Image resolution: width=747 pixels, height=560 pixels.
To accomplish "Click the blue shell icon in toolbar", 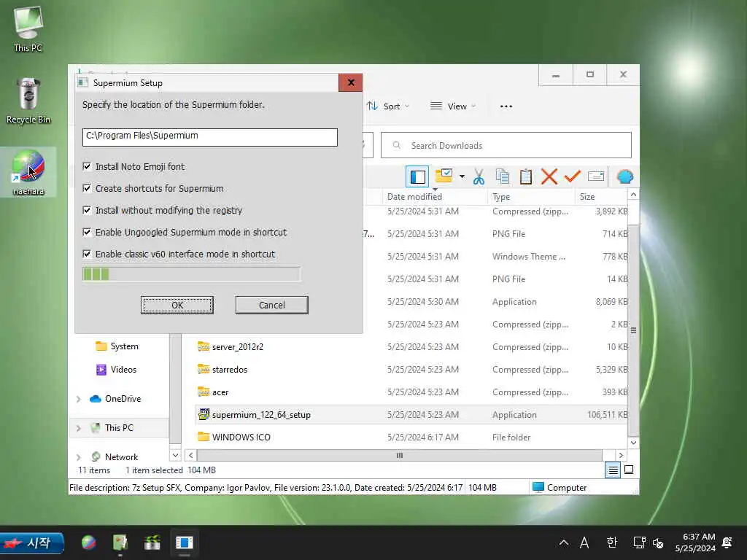I will (x=624, y=176).
